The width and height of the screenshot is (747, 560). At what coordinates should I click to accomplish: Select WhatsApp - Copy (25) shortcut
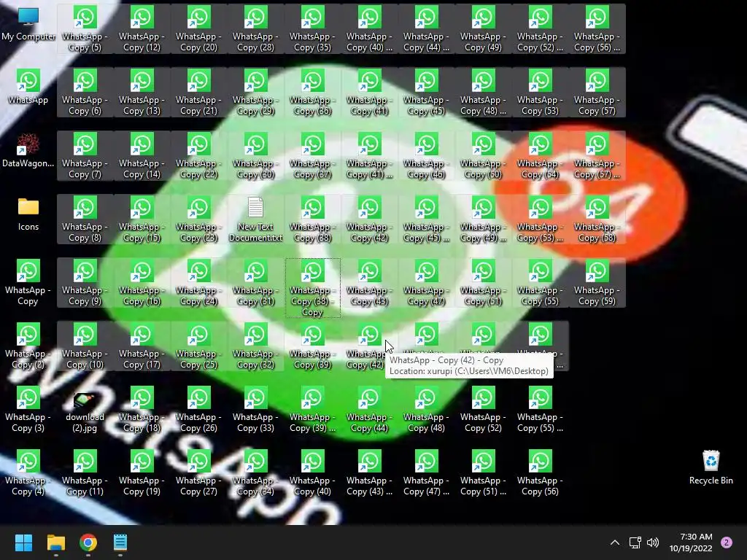click(198, 346)
